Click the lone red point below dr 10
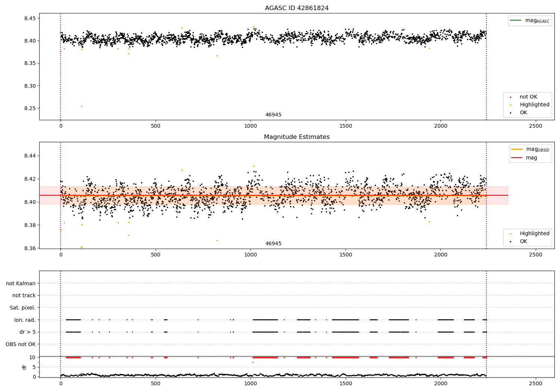Viewport: 560px width, 392px height. click(x=253, y=362)
